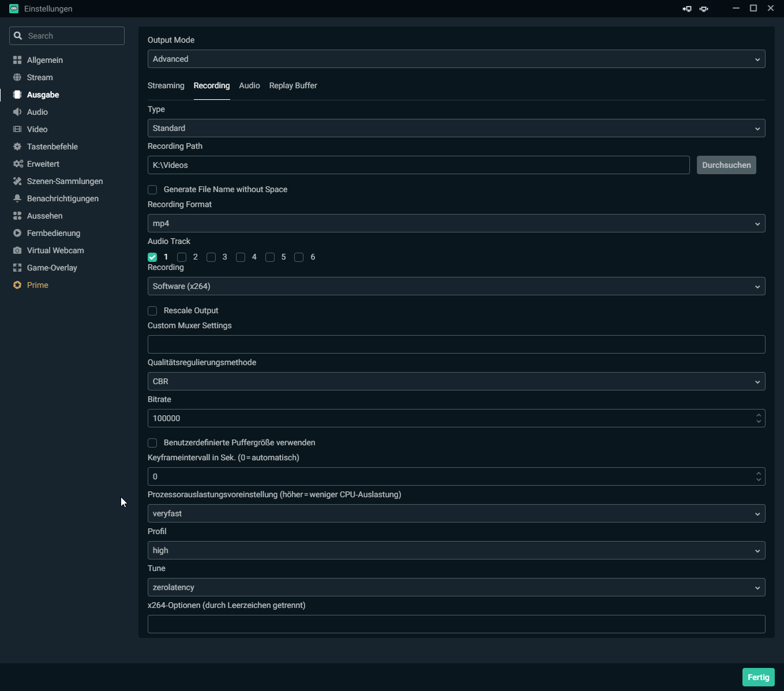This screenshot has width=784, height=691.
Task: Toggle the Rescale Output checkbox
Action: (x=152, y=311)
